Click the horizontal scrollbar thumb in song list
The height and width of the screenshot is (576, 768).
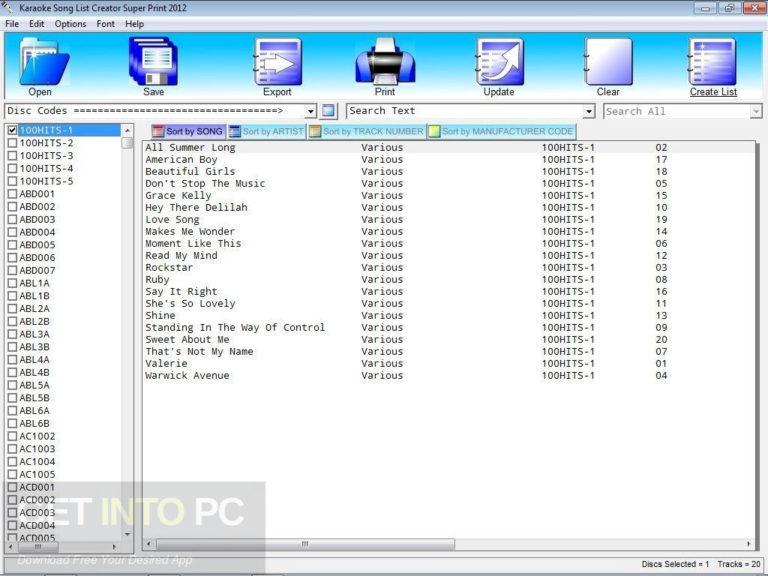tap(305, 544)
